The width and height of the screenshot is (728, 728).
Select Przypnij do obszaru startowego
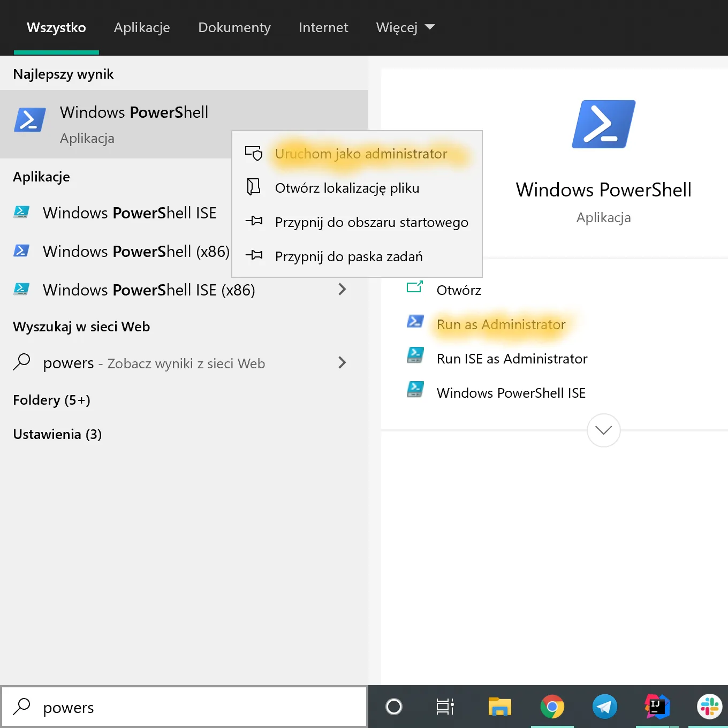[x=357, y=222]
